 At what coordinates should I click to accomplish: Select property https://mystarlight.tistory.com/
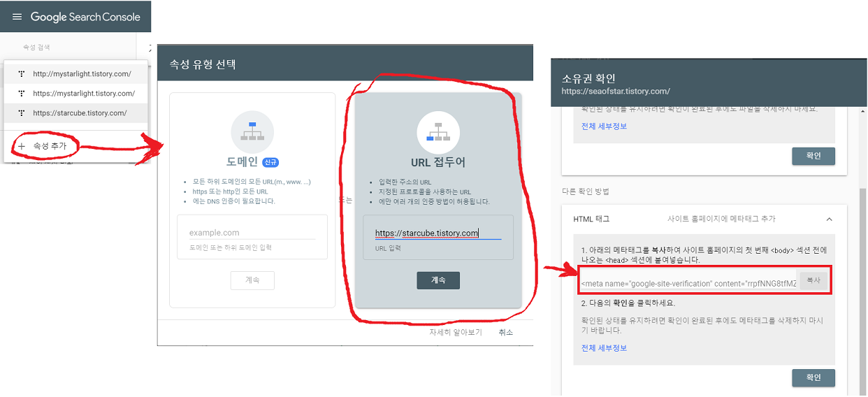pos(75,94)
